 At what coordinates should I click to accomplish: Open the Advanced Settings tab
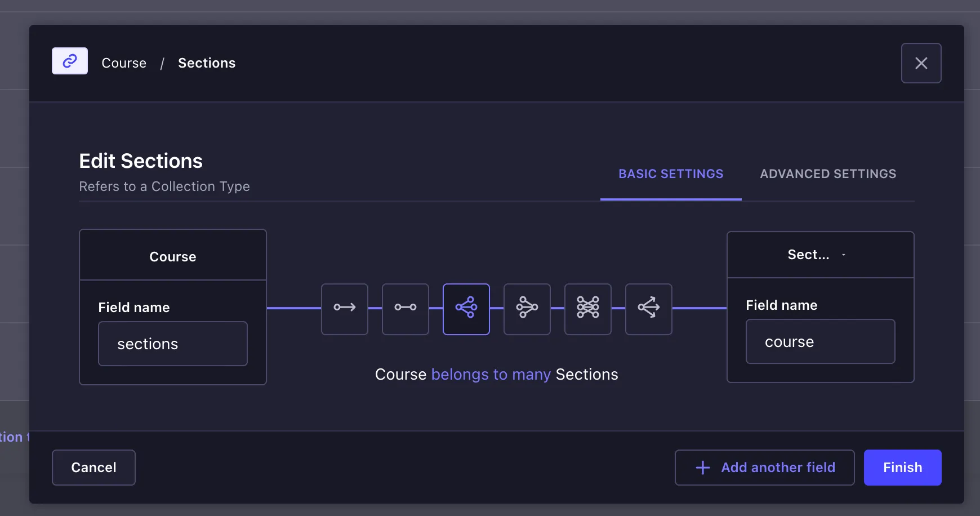(827, 174)
